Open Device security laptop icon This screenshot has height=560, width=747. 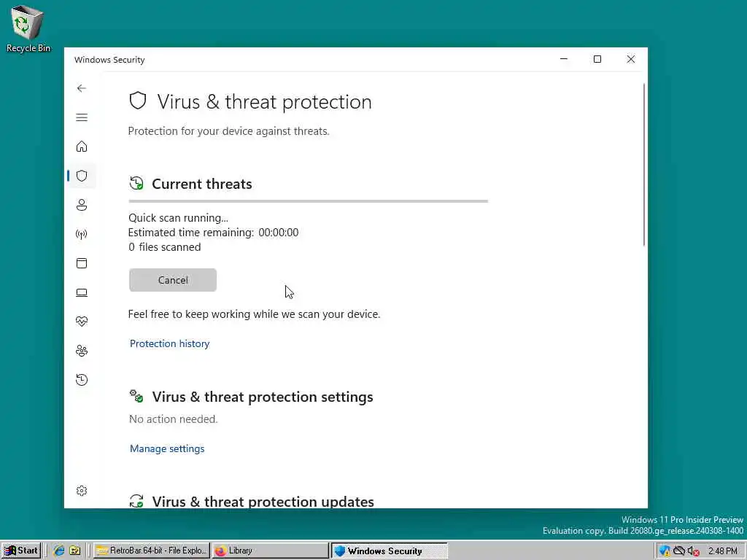click(82, 292)
